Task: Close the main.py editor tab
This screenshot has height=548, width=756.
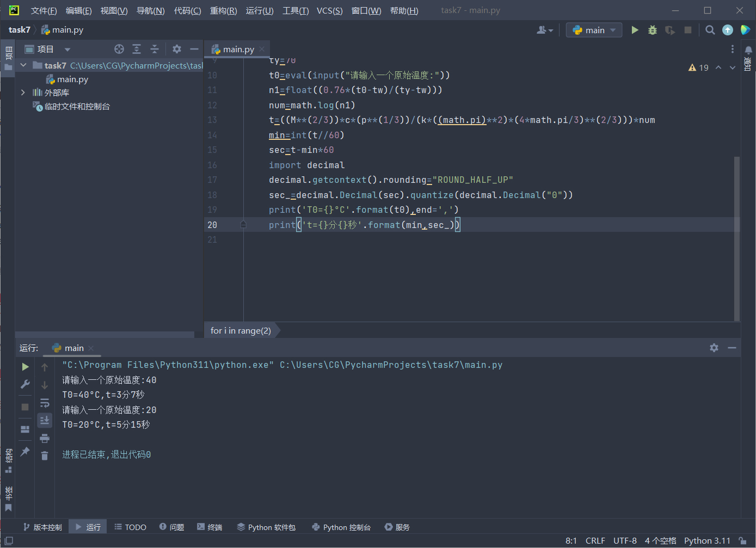Action: coord(262,49)
